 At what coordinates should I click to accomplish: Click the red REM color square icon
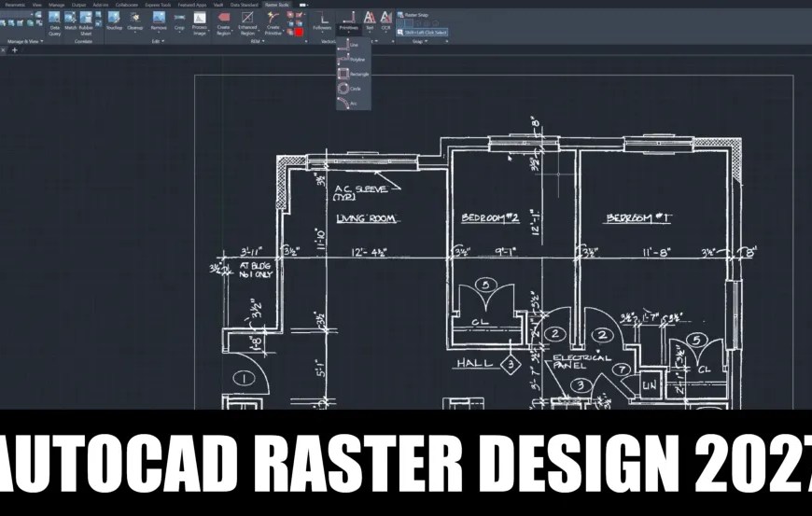pyautogui.click(x=299, y=32)
